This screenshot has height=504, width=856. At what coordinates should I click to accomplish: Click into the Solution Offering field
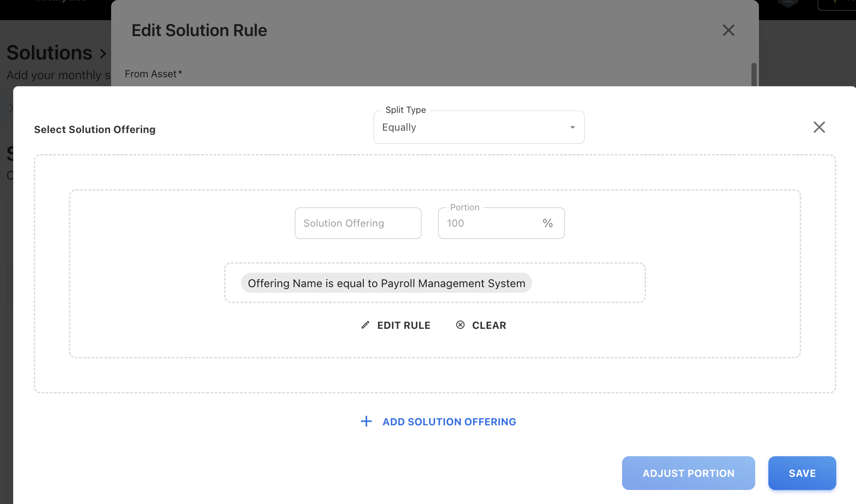pyautogui.click(x=358, y=223)
